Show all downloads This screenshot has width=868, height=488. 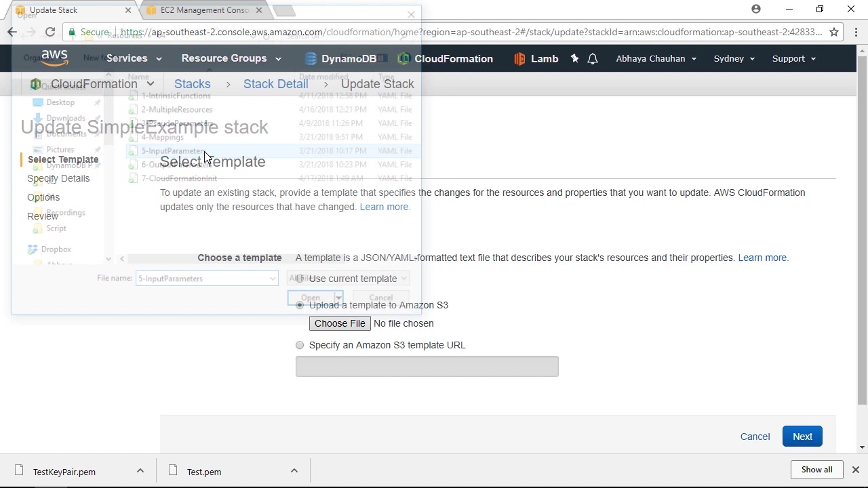(816, 470)
